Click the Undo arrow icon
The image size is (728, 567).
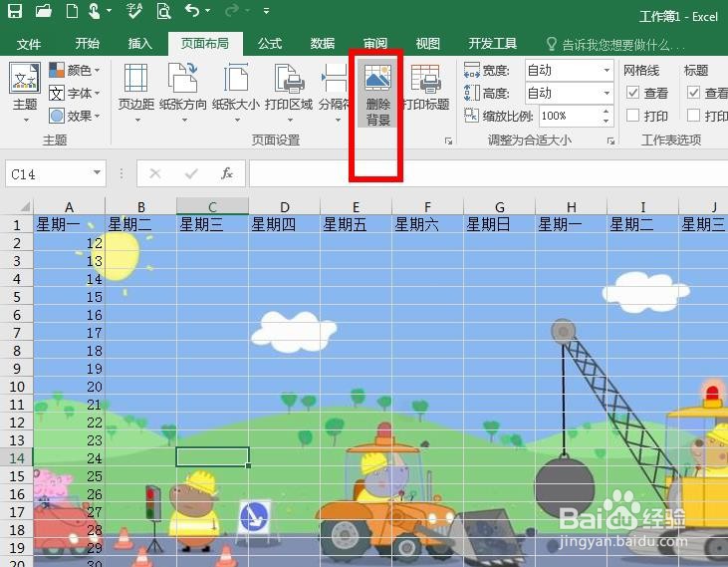point(192,10)
